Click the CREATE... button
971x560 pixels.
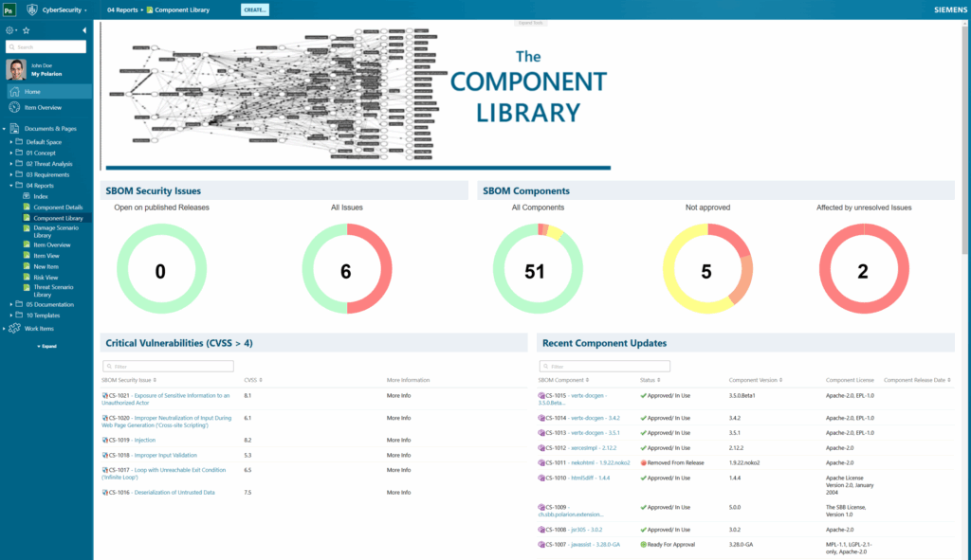click(x=254, y=9)
